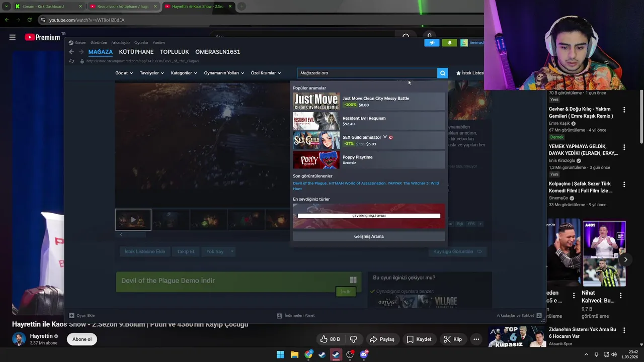Select Just Move:Clean City Messy Battle result
The image size is (644, 362).
tap(369, 102)
